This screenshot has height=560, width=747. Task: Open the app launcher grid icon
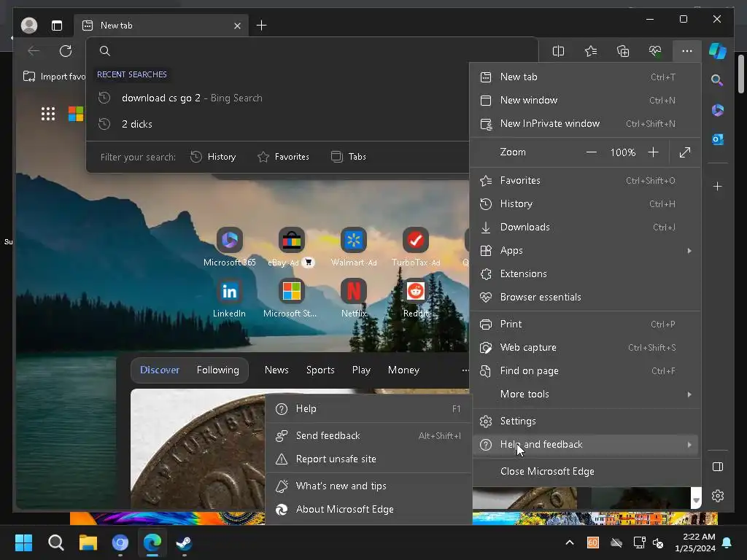point(48,114)
